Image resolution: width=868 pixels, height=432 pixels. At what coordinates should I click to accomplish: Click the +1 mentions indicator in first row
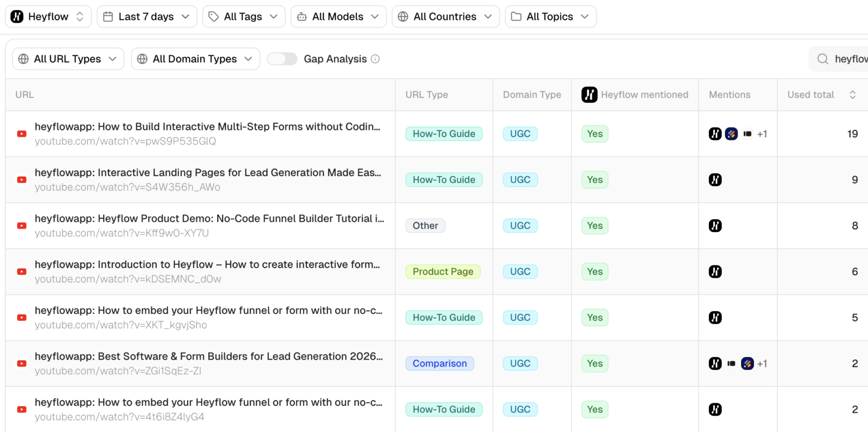(762, 134)
